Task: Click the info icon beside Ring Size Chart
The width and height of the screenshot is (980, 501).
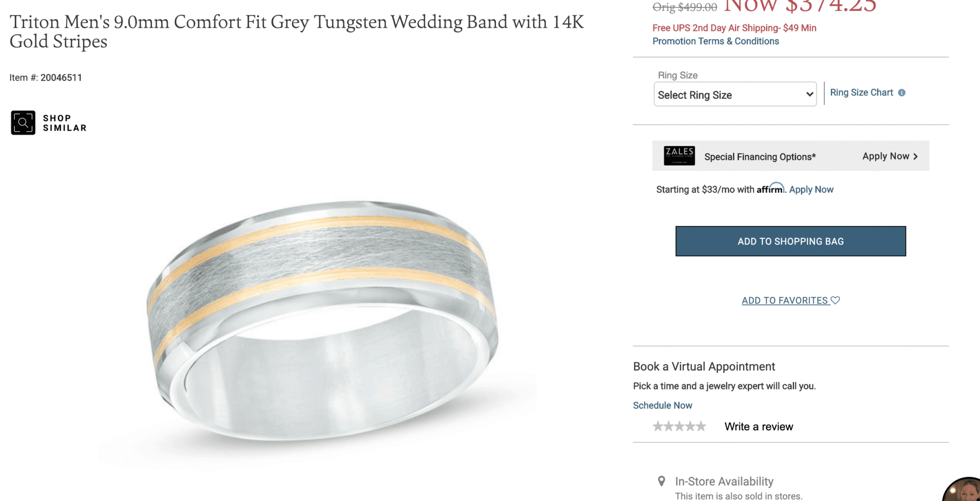Action: [902, 93]
